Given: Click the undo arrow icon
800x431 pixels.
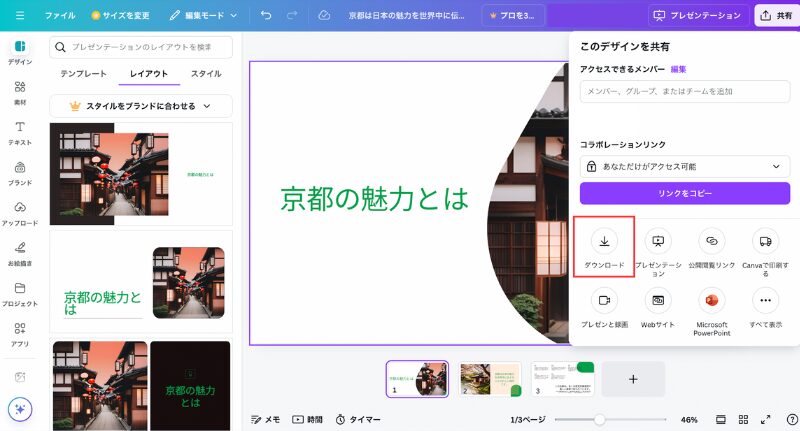Looking at the screenshot, I should 266,15.
